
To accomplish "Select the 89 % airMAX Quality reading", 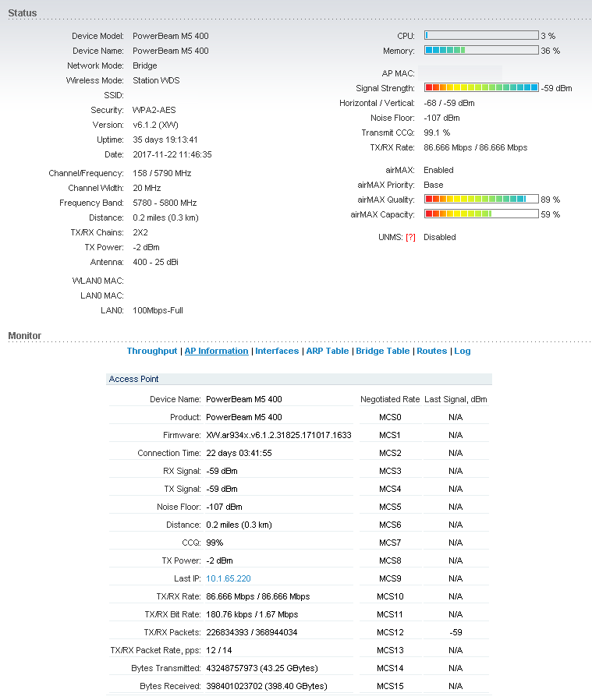I will [550, 200].
